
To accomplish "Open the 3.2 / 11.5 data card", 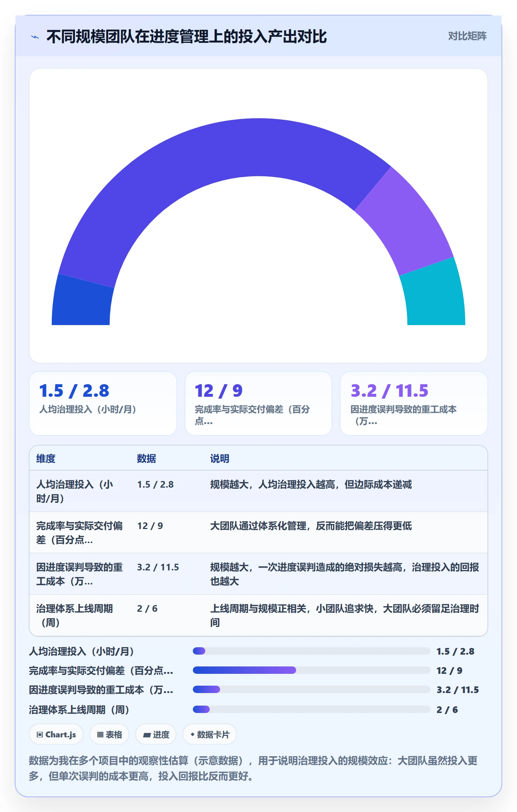I will click(x=414, y=403).
